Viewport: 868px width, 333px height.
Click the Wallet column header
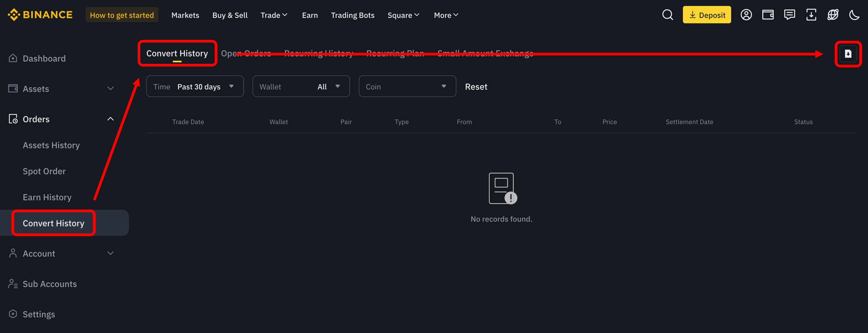(279, 122)
